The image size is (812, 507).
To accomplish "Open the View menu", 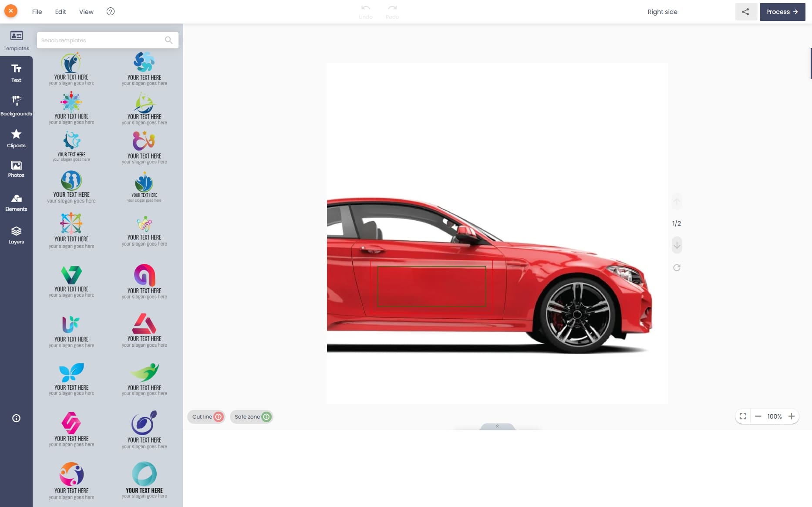I will click(x=86, y=12).
